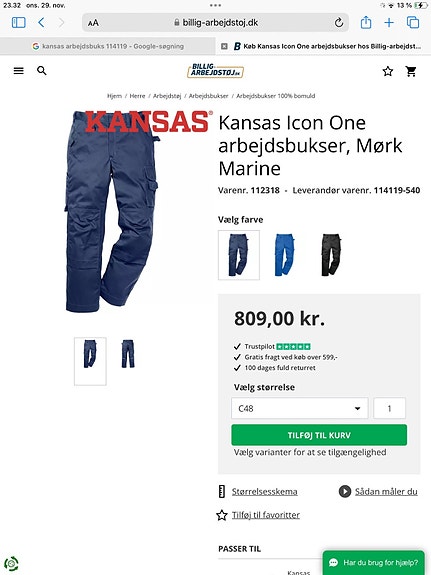Add the trousers with Tilføj til kurv
The width and height of the screenshot is (431, 575).
[319, 435]
